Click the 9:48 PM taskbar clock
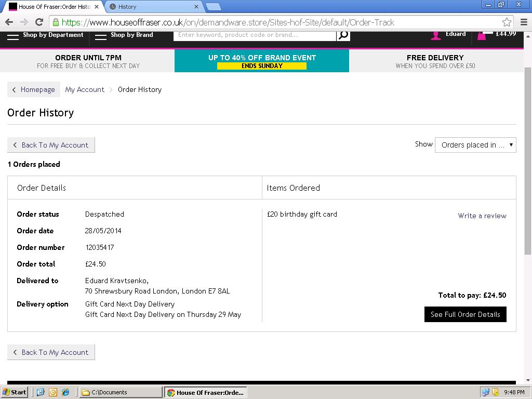The image size is (532, 399). click(x=514, y=392)
